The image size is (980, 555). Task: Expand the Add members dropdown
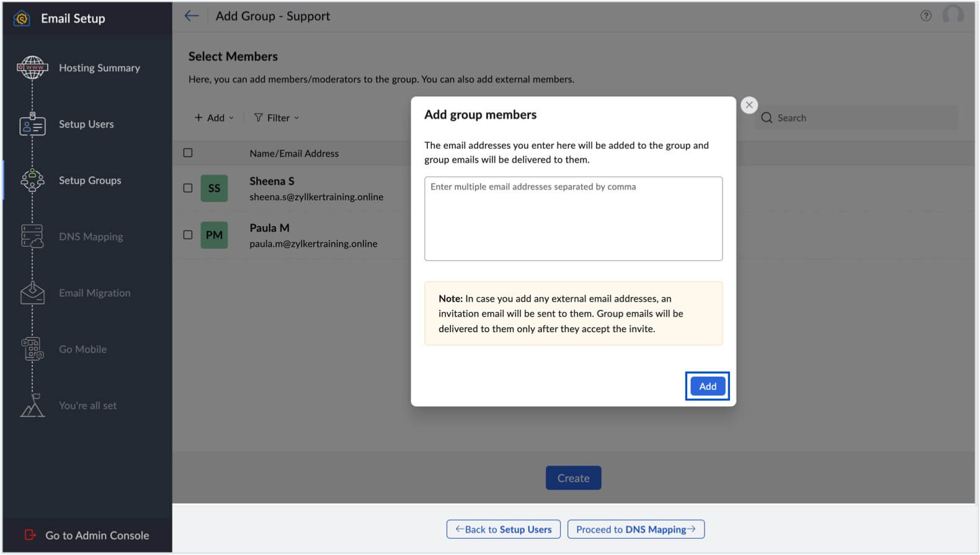215,118
